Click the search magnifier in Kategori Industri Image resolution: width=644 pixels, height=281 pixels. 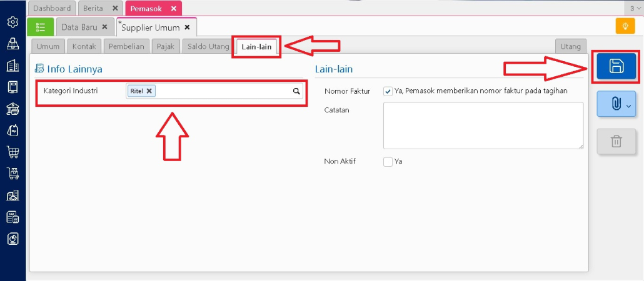(297, 91)
